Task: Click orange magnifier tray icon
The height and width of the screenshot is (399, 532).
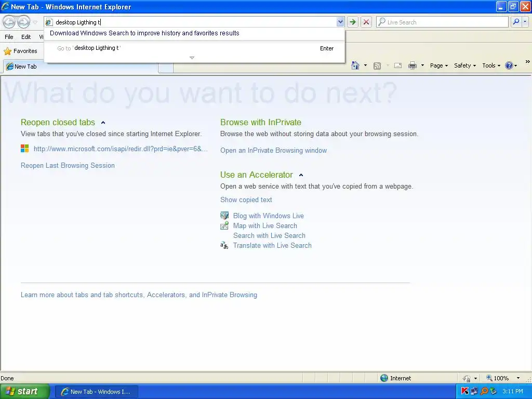Action: [x=484, y=391]
